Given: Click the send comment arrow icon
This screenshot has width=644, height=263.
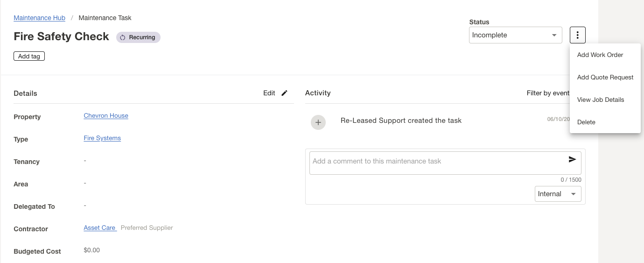Looking at the screenshot, I should tap(572, 160).
